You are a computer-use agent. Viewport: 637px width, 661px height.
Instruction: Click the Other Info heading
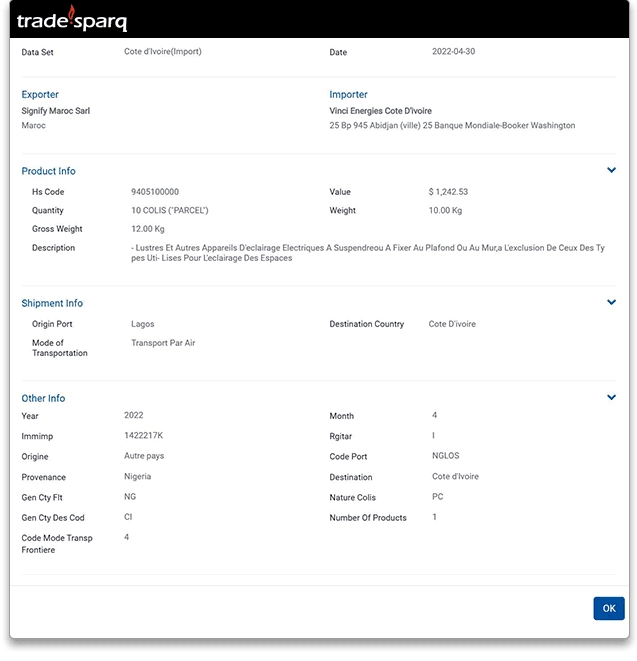click(x=43, y=398)
